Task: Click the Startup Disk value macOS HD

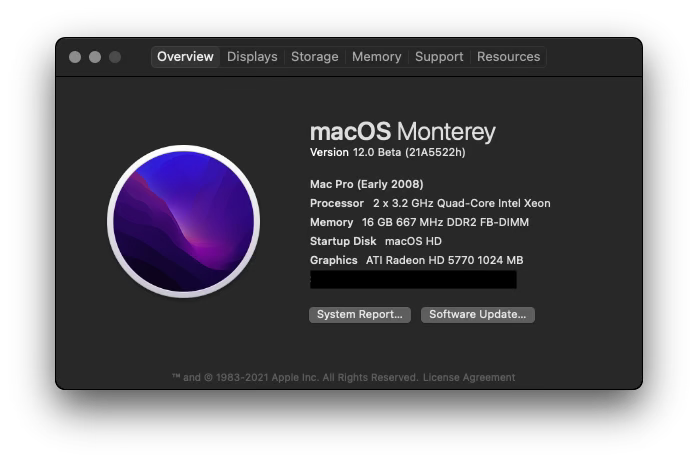Action: point(413,241)
